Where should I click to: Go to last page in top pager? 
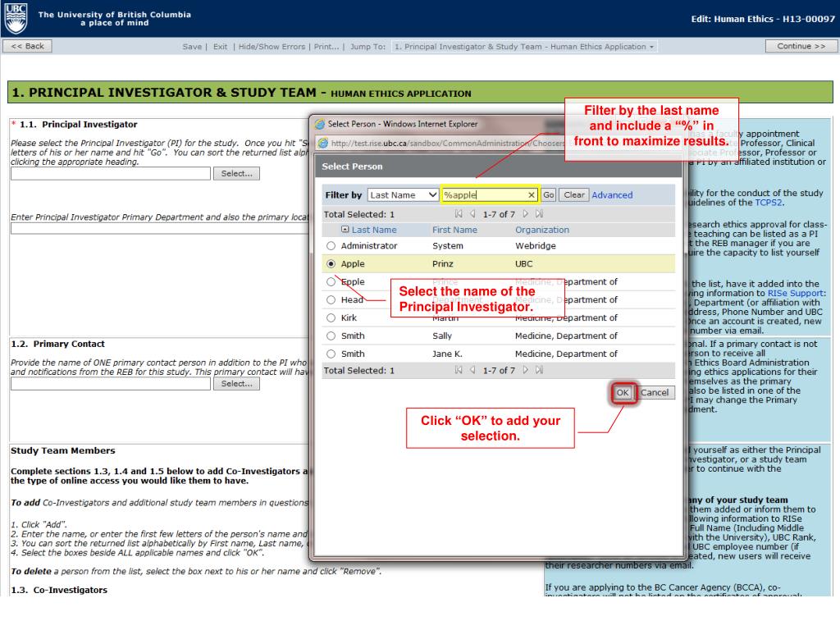pyautogui.click(x=540, y=214)
